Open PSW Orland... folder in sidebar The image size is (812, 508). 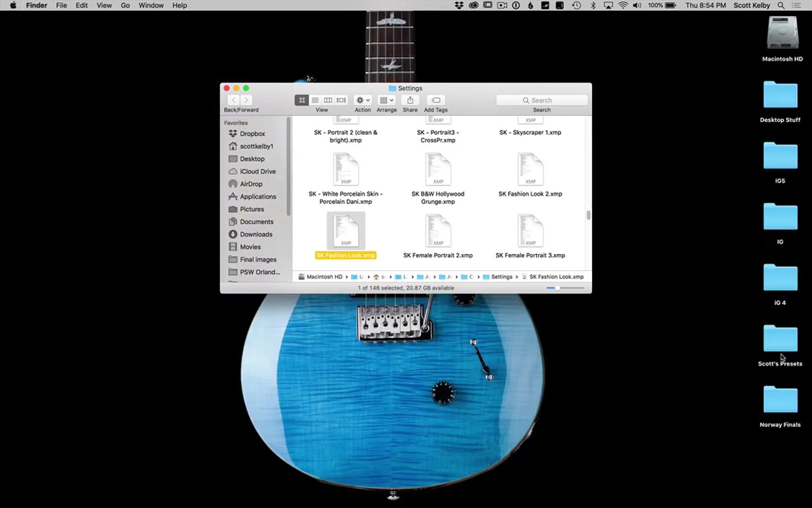coord(256,272)
